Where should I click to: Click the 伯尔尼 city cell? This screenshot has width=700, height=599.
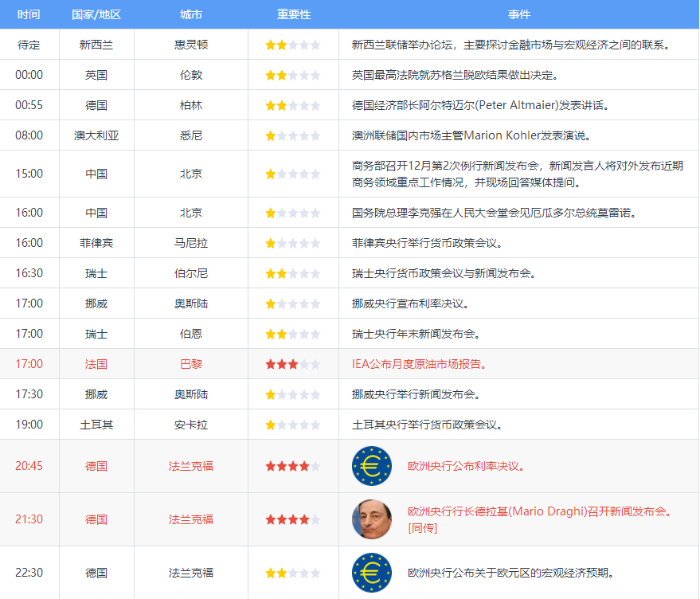191,274
